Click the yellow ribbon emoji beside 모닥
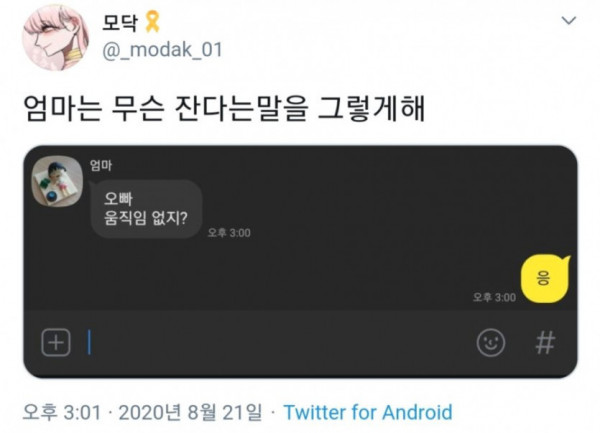The image size is (600, 433). [152, 22]
